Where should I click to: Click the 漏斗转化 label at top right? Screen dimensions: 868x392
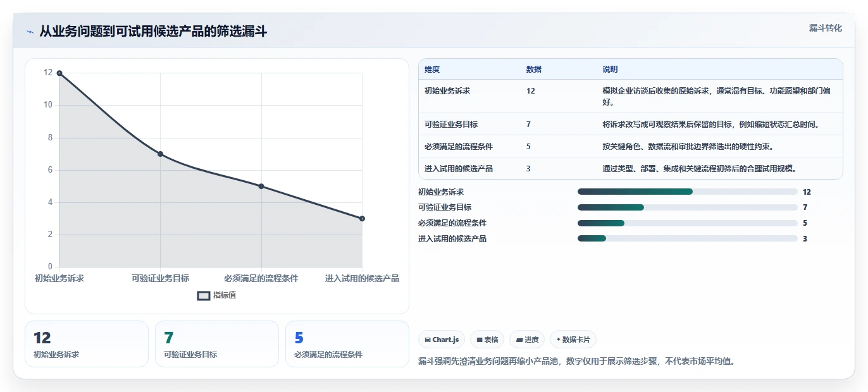[x=825, y=28]
